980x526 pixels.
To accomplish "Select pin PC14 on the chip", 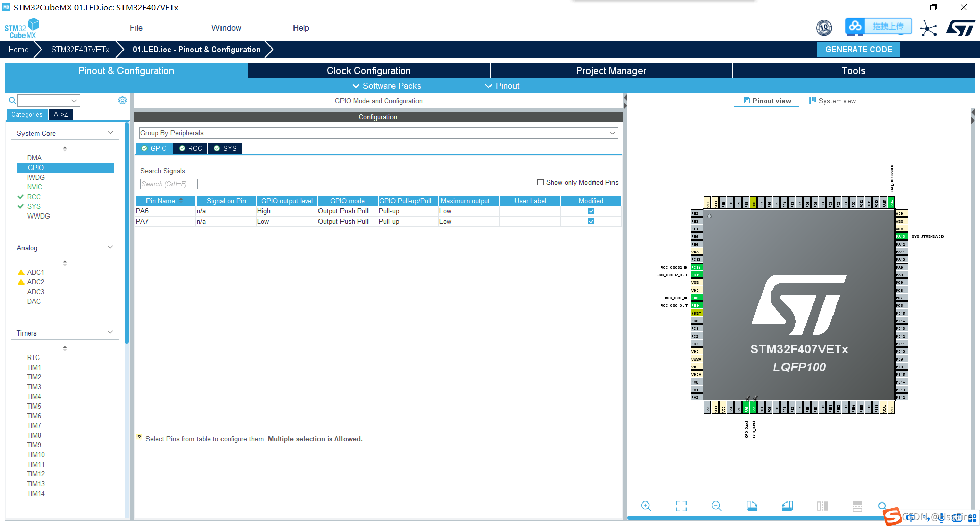I will [697, 267].
